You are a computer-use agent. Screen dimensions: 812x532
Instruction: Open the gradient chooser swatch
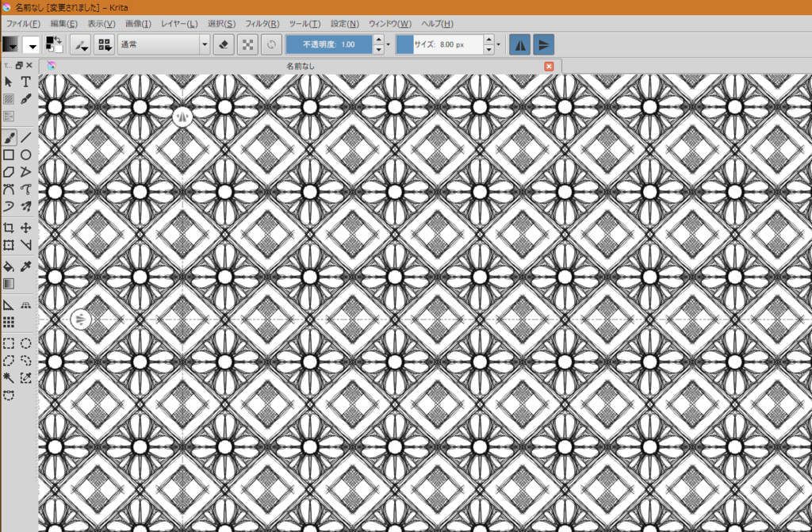point(10,44)
